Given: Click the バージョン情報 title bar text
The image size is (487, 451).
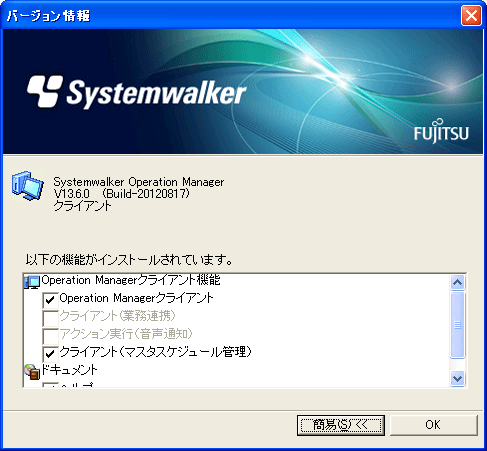Looking at the screenshot, I should click(x=48, y=16).
